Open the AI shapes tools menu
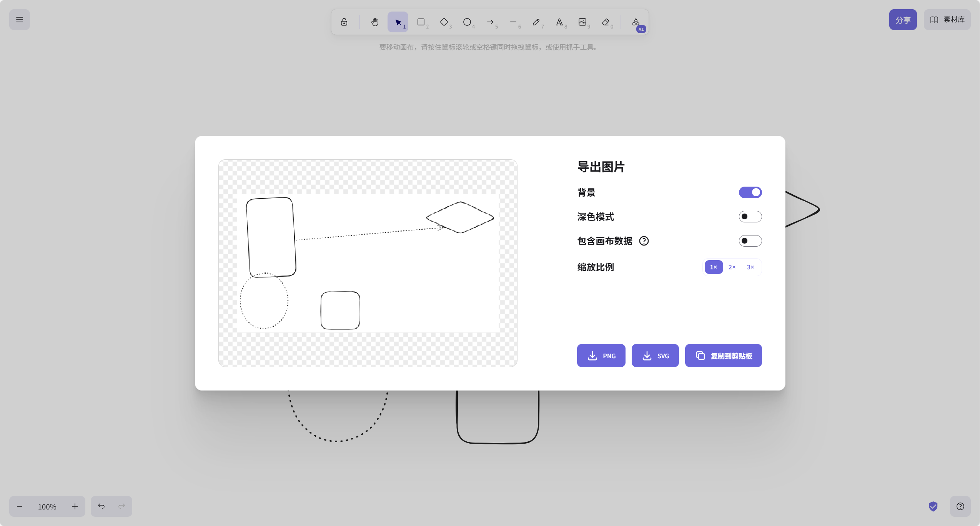The image size is (980, 526). pyautogui.click(x=636, y=22)
